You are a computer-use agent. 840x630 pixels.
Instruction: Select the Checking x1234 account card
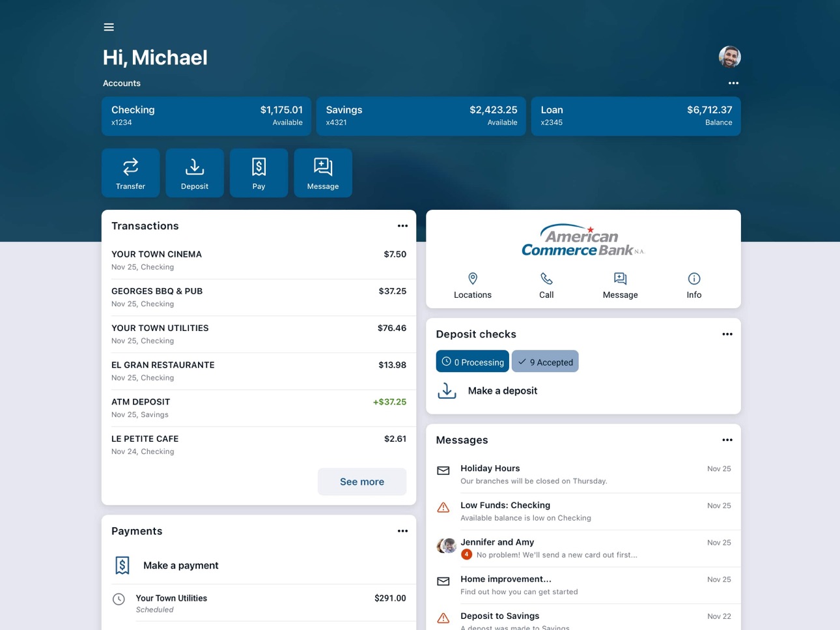point(206,116)
